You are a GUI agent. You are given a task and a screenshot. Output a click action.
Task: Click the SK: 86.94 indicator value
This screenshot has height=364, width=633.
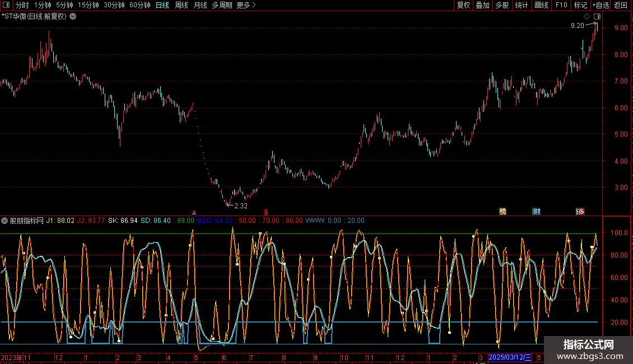tap(123, 221)
